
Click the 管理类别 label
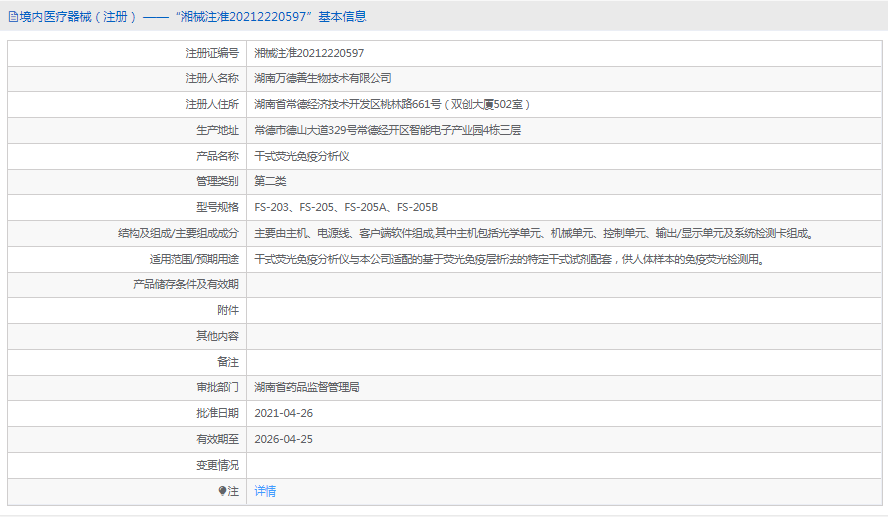coord(217,181)
